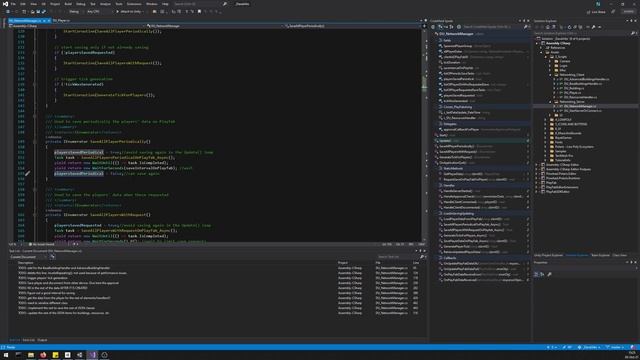Switch to the Unity Project Explorer tab
640x360 pixels.
[549, 256]
